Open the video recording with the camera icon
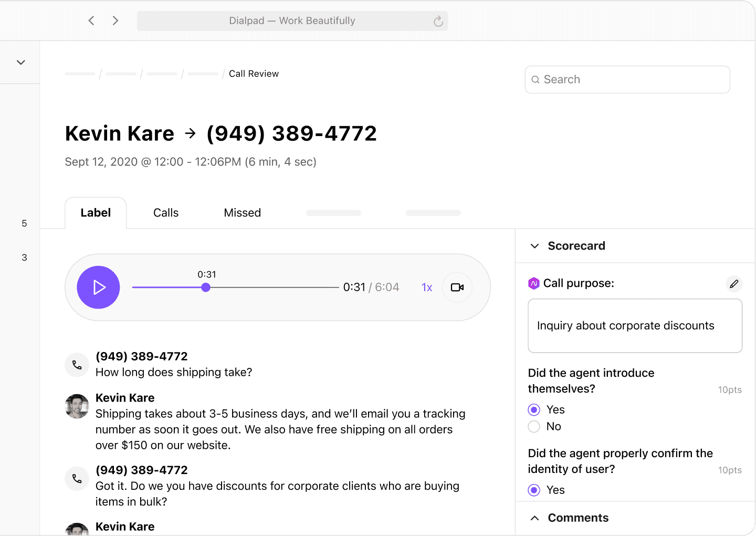Screen dimensions: 756x536 point(457,287)
